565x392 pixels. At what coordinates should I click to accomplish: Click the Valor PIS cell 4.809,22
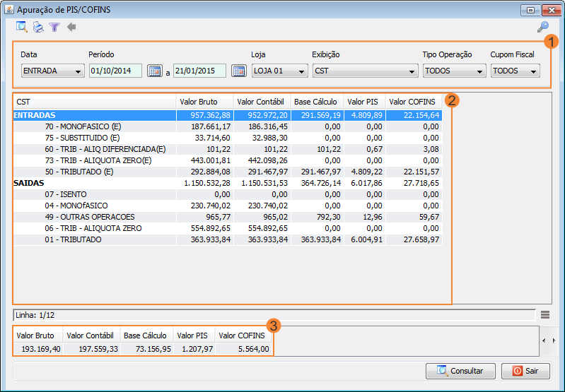365,172
